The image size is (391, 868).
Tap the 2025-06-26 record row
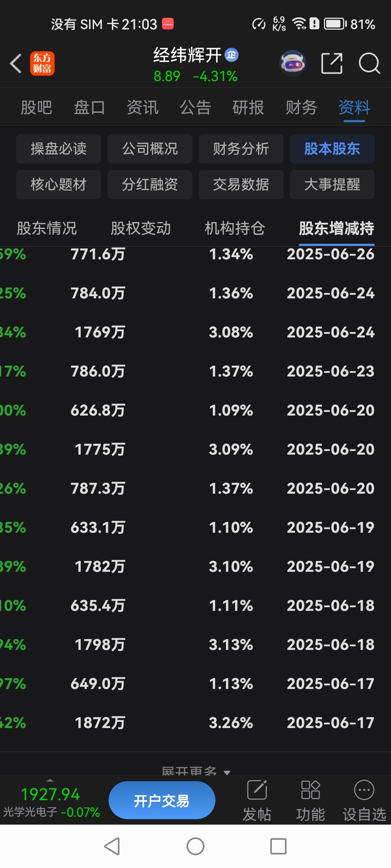[195, 254]
